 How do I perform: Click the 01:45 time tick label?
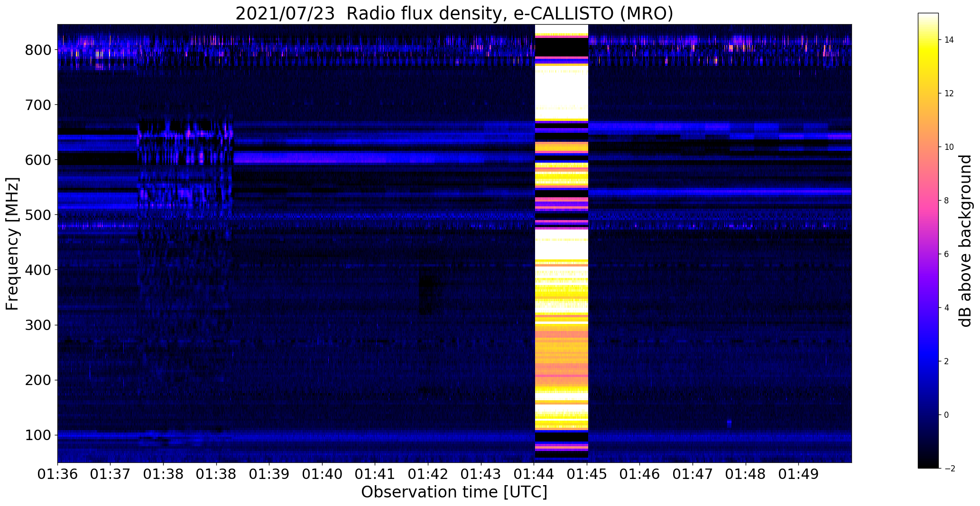click(587, 475)
